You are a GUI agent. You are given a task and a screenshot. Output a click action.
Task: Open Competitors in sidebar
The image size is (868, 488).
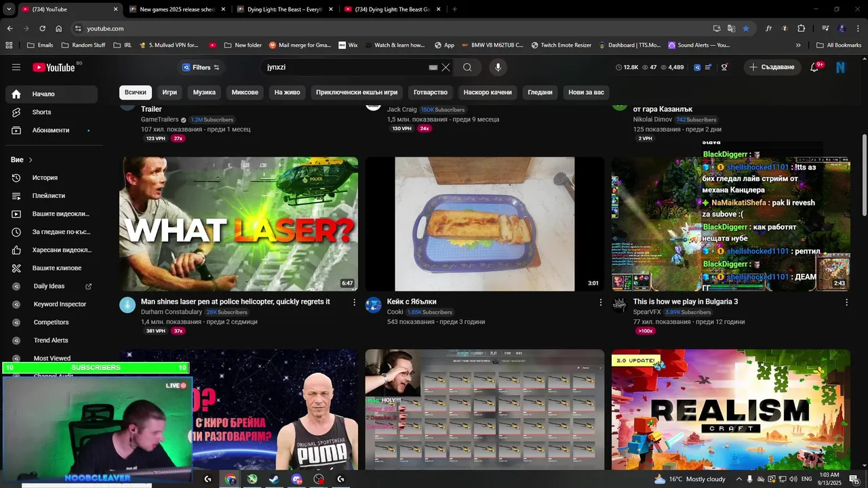[52, 322]
